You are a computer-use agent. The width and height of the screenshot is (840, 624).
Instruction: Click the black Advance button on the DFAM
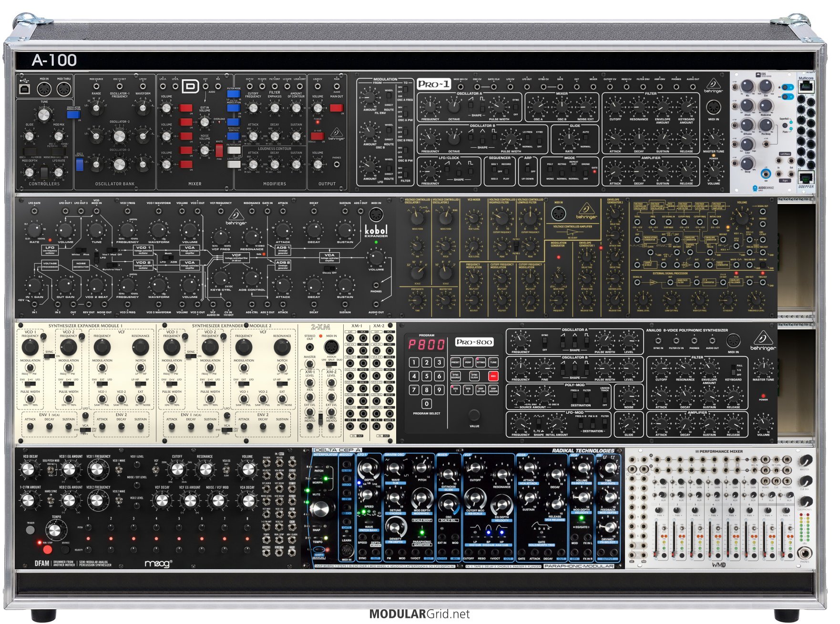[x=66, y=550]
